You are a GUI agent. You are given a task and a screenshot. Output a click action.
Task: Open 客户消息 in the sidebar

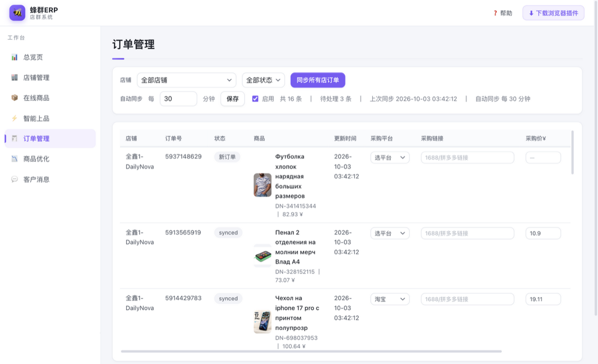pos(50,179)
